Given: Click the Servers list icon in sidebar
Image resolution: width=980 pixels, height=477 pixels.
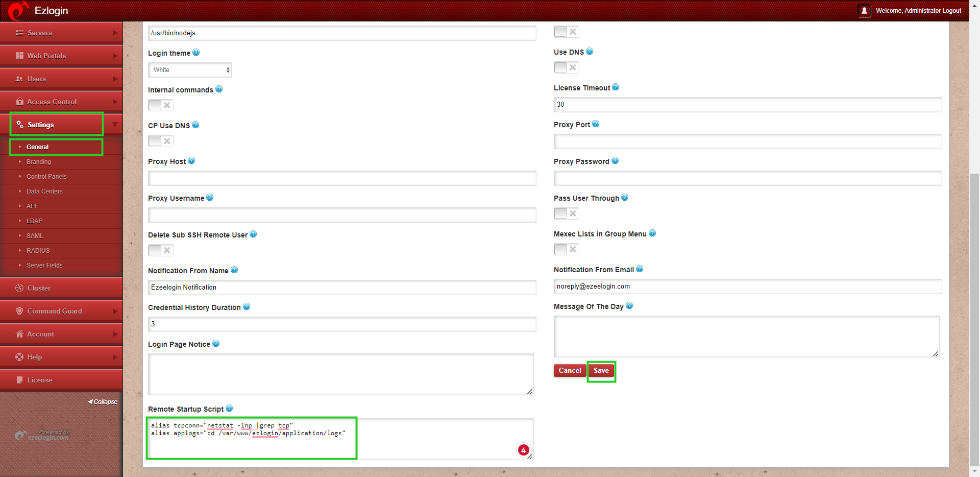Looking at the screenshot, I should 19,33.
